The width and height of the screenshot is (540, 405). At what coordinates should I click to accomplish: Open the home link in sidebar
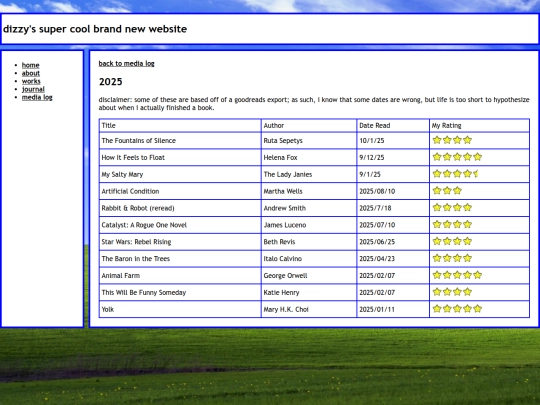(30, 65)
